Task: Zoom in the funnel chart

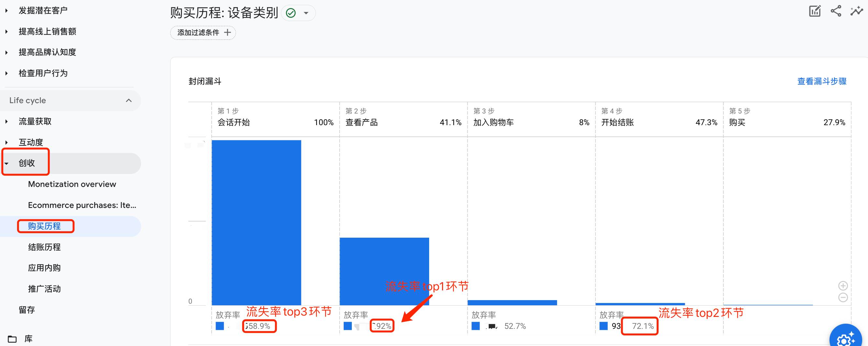Action: click(x=843, y=286)
